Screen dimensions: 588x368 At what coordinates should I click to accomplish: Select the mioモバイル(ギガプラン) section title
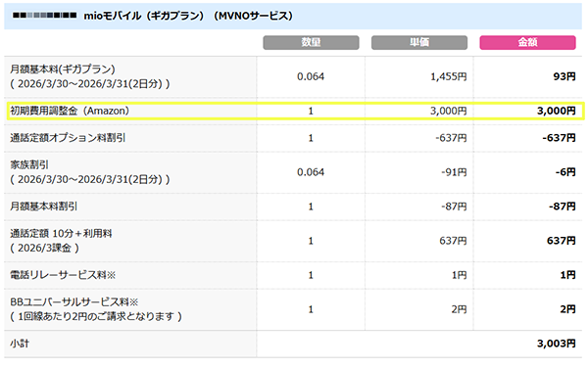(188, 16)
